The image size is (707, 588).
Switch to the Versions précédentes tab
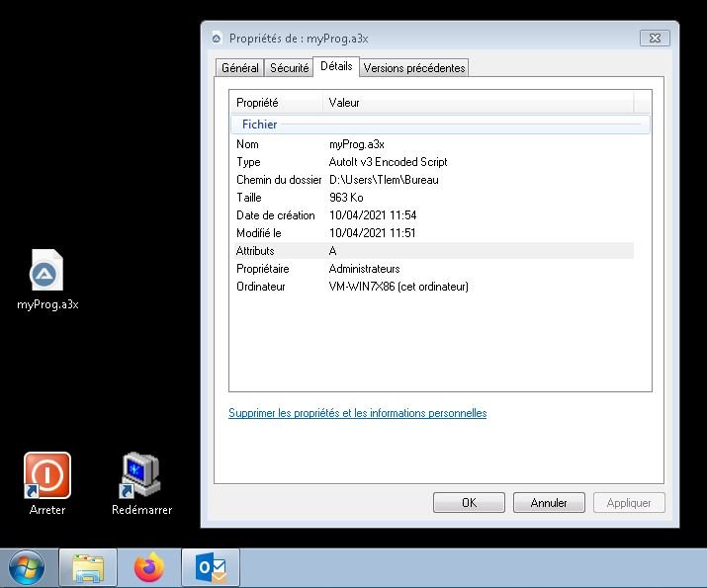(413, 68)
